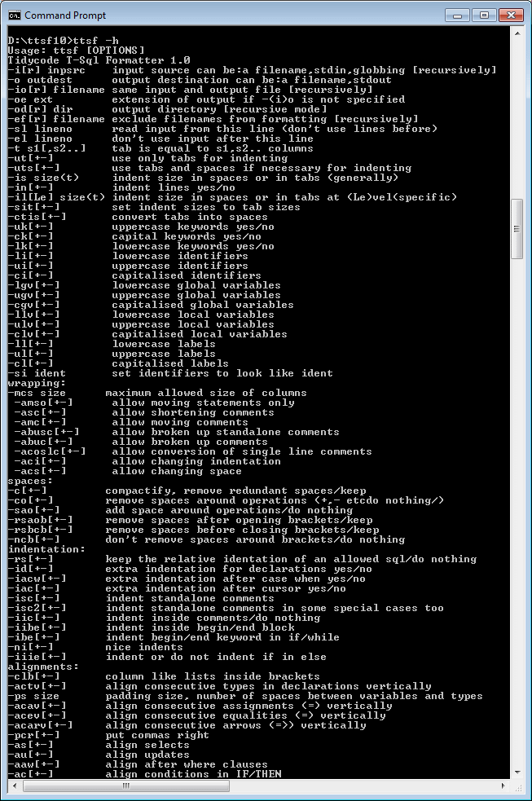Close the Command Prompt window
Viewport: 532px width, 801px height.
point(511,15)
